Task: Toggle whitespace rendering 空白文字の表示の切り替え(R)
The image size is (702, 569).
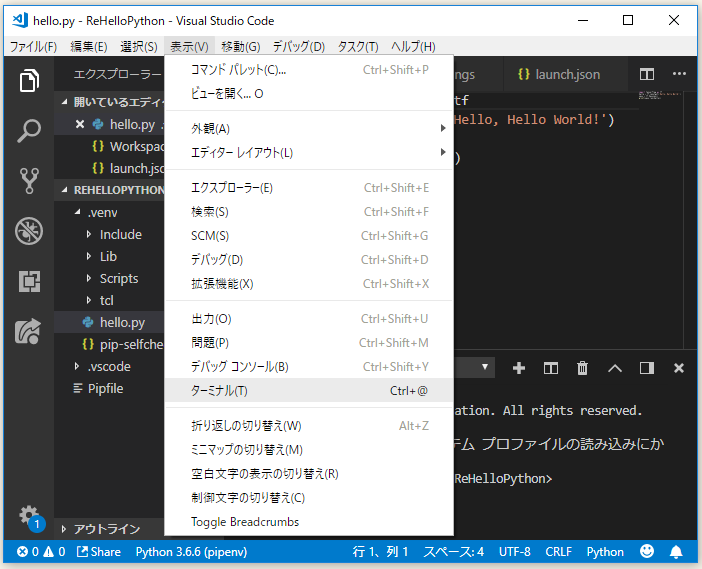Action: [309, 474]
